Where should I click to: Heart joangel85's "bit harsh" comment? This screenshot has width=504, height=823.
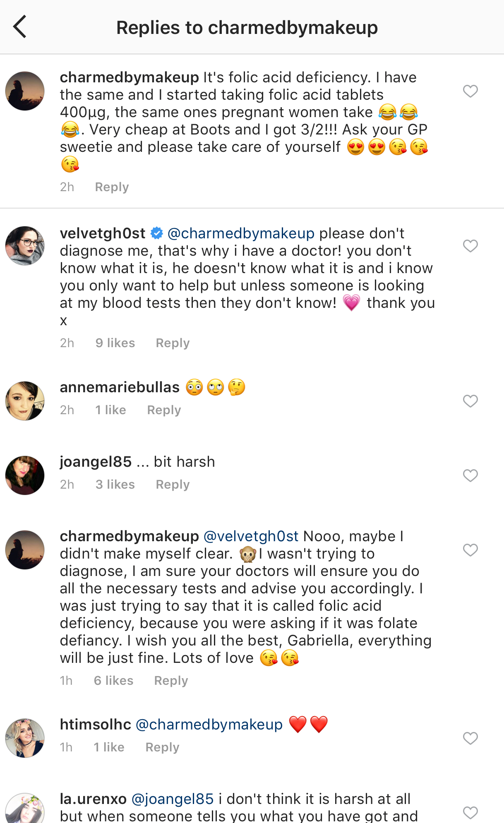point(470,475)
